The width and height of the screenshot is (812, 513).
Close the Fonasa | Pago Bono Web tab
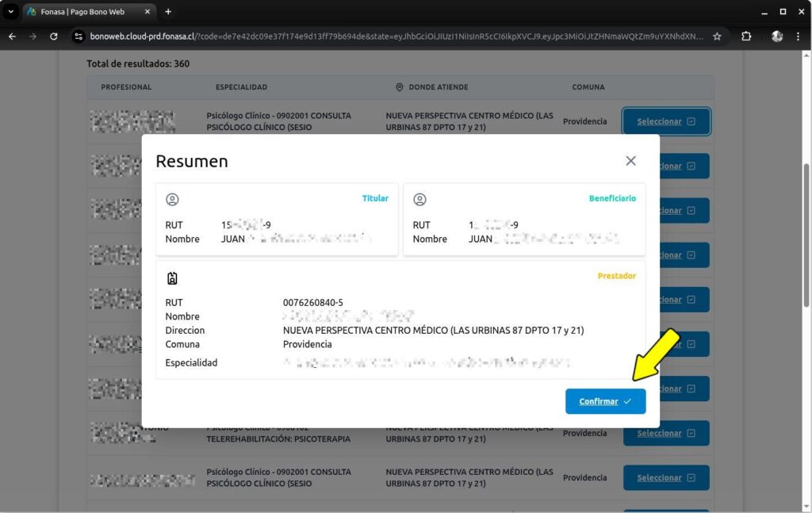point(147,11)
